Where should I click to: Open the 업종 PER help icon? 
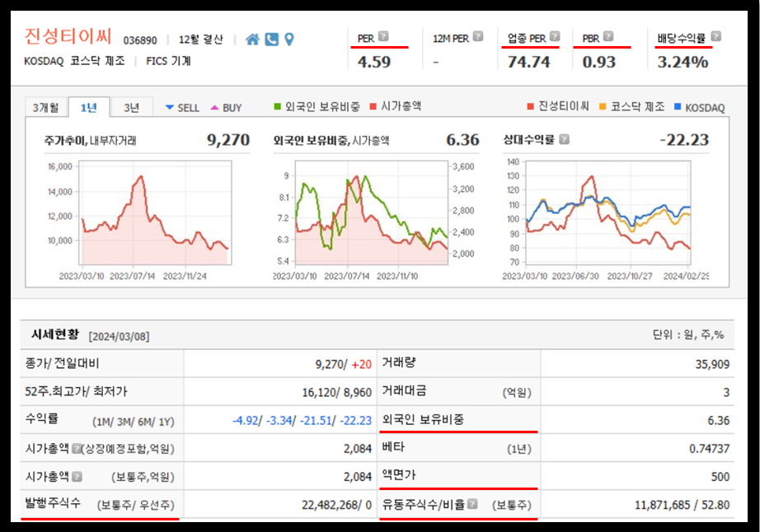coord(555,36)
